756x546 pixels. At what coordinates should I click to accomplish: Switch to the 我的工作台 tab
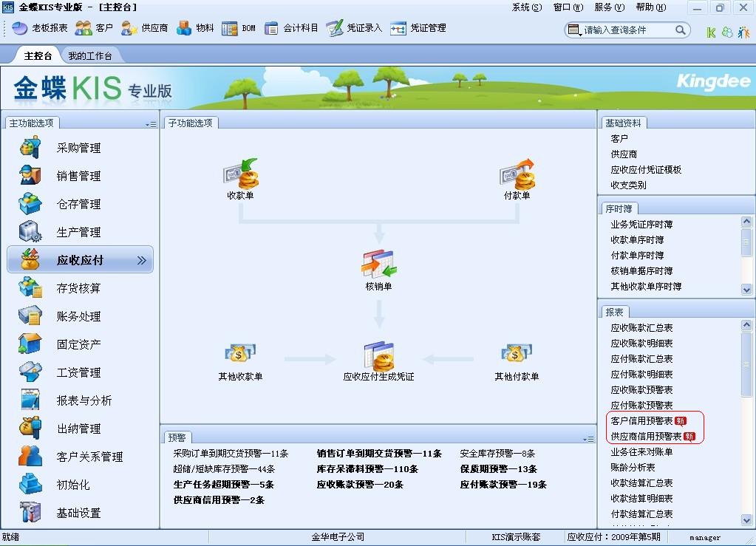click(90, 56)
